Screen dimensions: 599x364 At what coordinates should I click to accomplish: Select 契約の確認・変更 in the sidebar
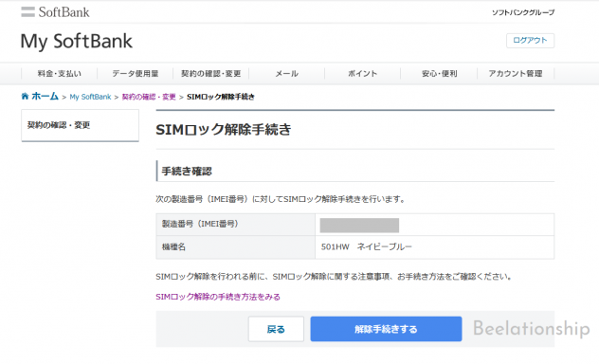[80, 125]
